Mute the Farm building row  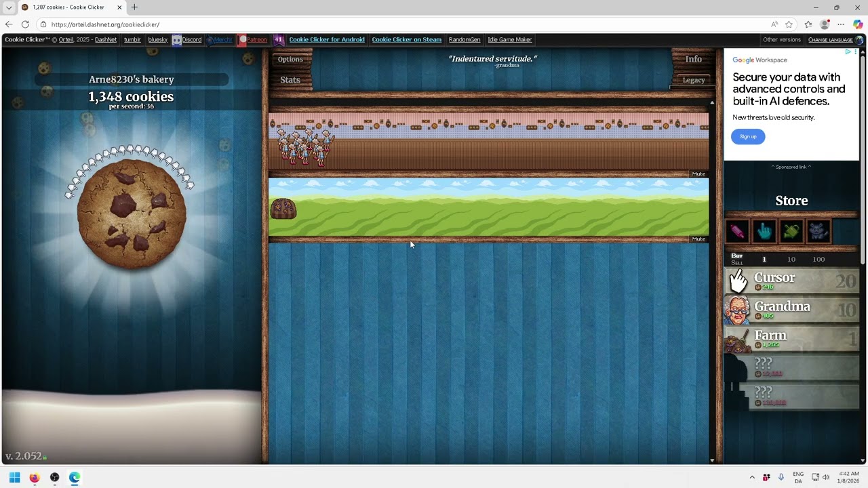point(698,239)
